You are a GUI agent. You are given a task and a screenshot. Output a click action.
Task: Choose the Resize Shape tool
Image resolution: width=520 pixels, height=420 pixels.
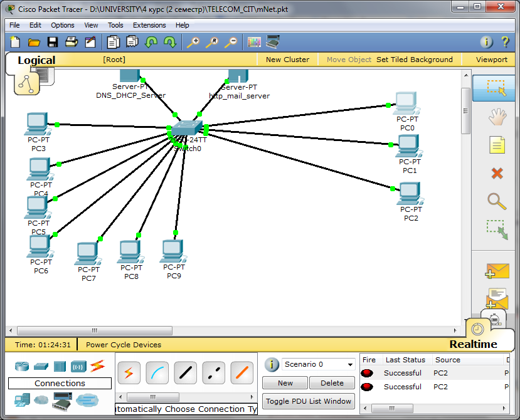point(497,229)
